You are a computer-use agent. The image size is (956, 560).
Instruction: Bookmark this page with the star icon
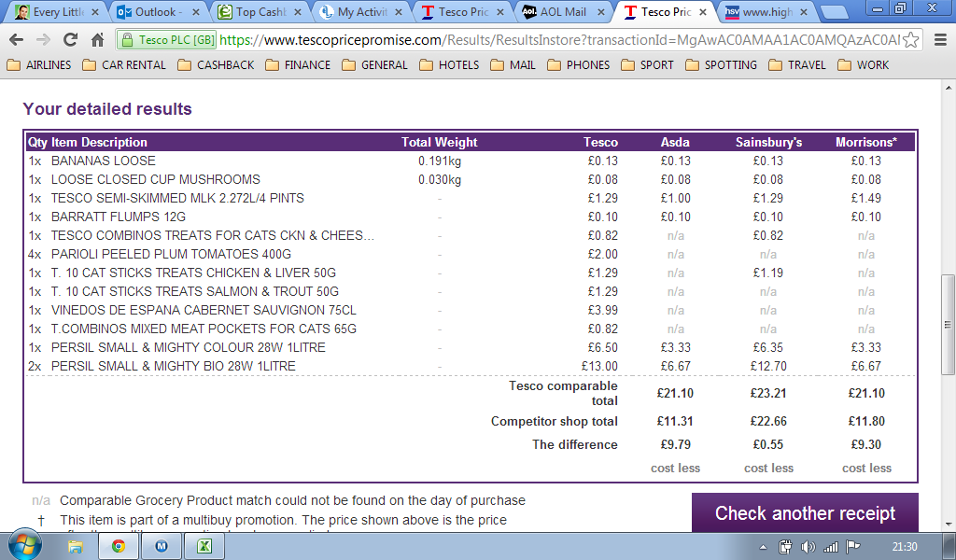point(911,40)
